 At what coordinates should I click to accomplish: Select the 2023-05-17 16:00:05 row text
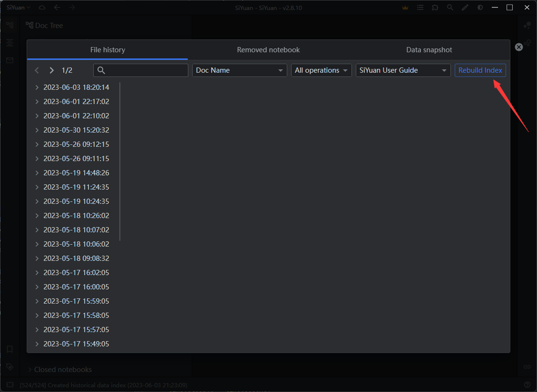(76, 287)
